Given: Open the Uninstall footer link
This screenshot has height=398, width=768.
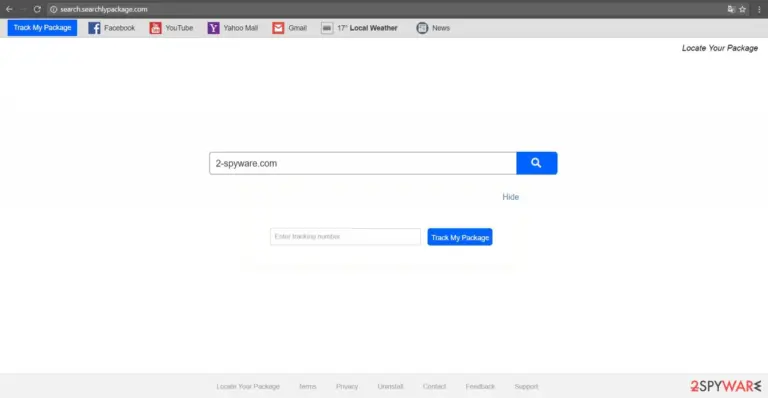Looking at the screenshot, I should pos(390,386).
